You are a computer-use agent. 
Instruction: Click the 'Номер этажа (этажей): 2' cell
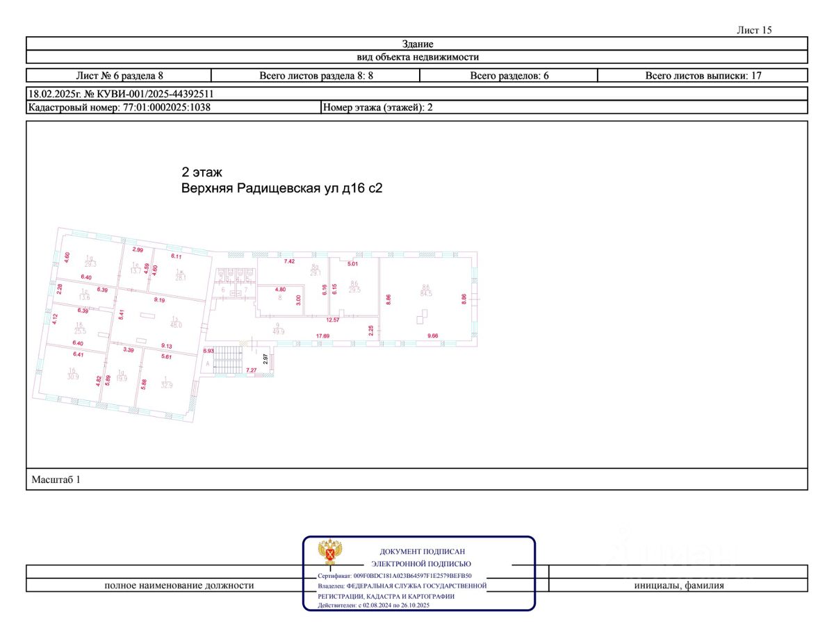564,108
